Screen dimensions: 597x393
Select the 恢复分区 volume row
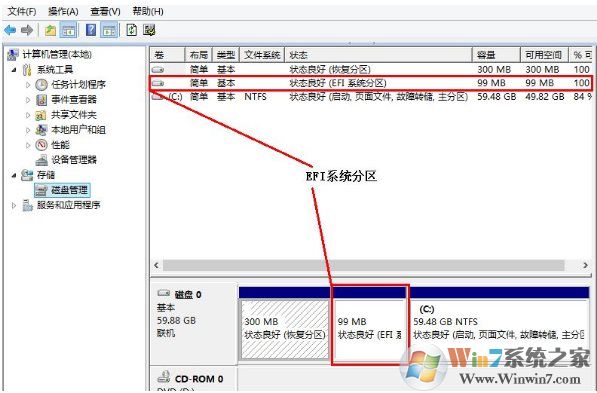371,70
